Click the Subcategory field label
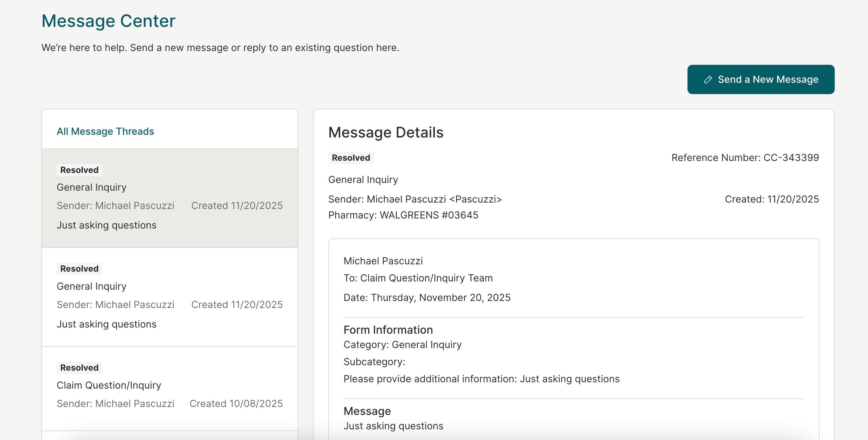 374,361
